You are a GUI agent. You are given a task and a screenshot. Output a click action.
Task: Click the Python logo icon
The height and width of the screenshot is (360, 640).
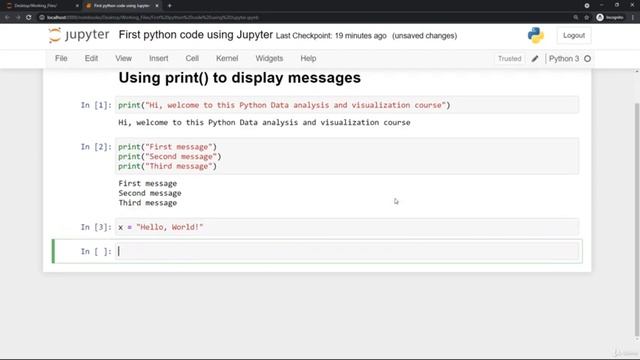point(536,36)
